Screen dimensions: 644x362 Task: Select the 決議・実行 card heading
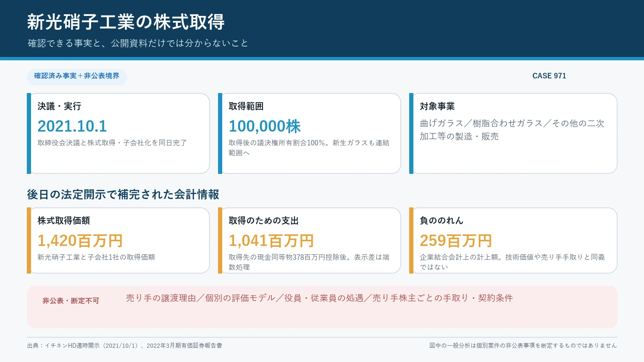60,106
